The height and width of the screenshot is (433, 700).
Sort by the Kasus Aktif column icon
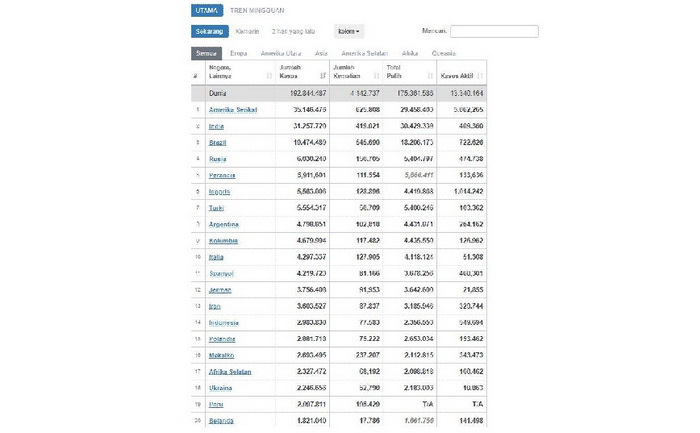(480, 76)
